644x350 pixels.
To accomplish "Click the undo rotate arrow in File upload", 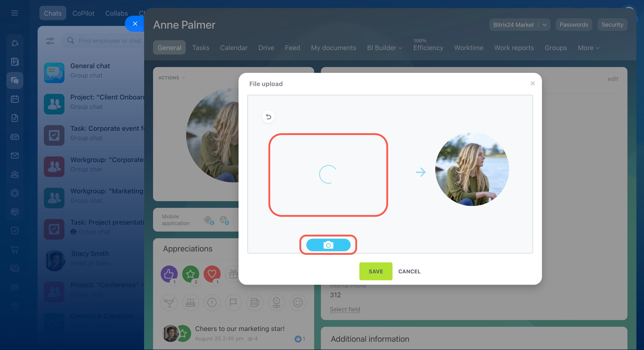I will [x=269, y=117].
